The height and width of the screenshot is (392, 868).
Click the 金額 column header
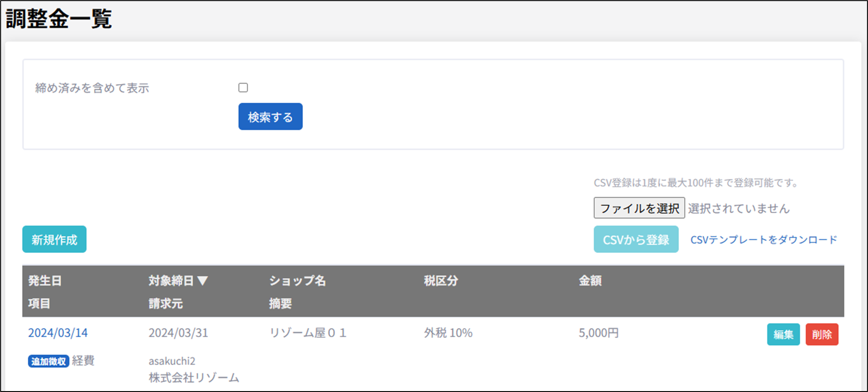(590, 281)
